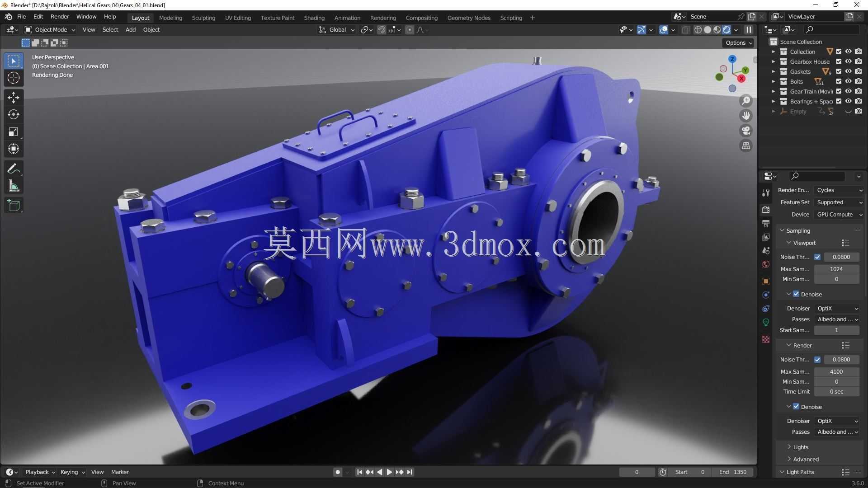Open viewport Denoiser OptiX dropdown
Screen dimensions: 868x488
coord(837,309)
